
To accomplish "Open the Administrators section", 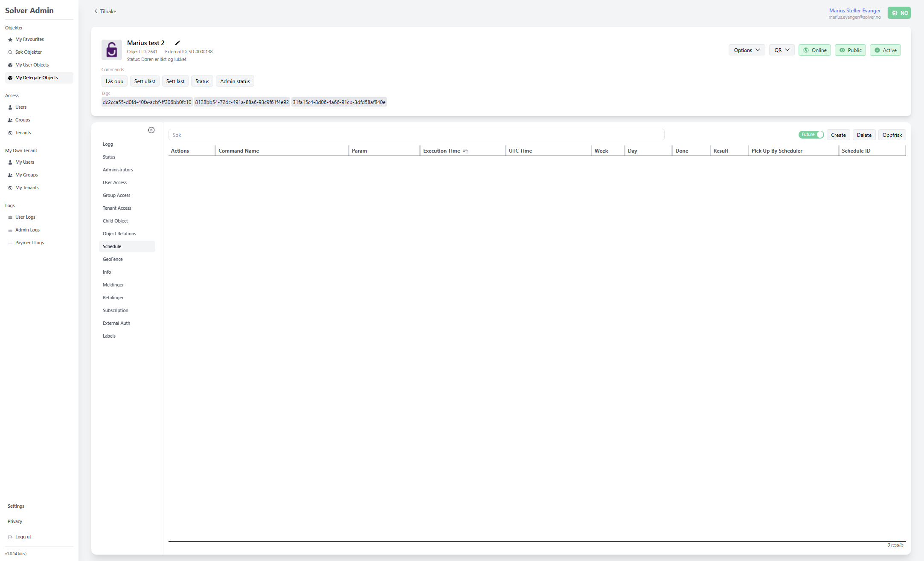I will (x=127, y=170).
